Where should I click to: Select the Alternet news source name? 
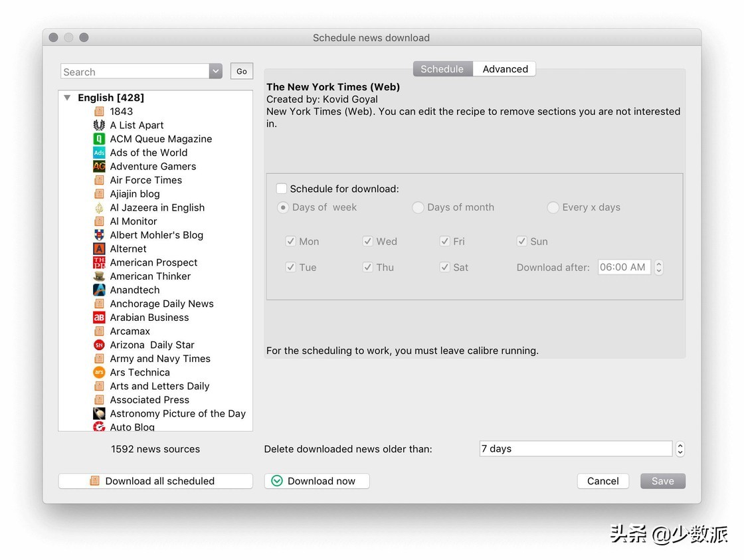tap(128, 249)
